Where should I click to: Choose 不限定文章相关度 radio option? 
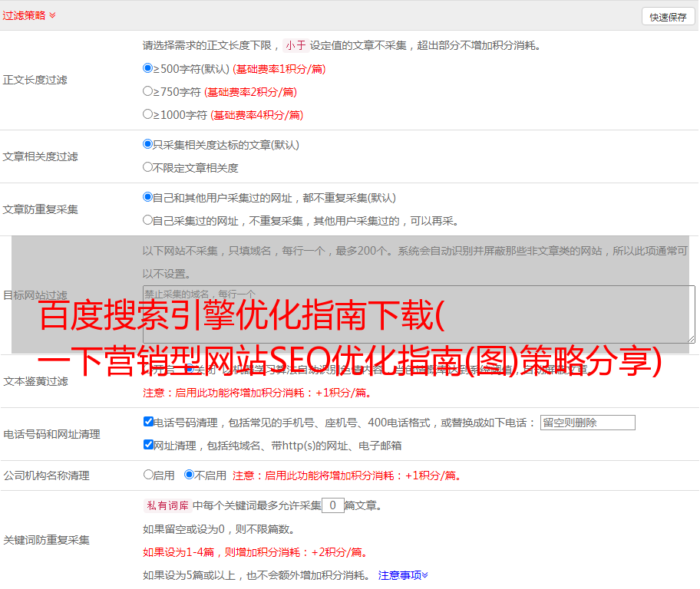click(x=148, y=166)
